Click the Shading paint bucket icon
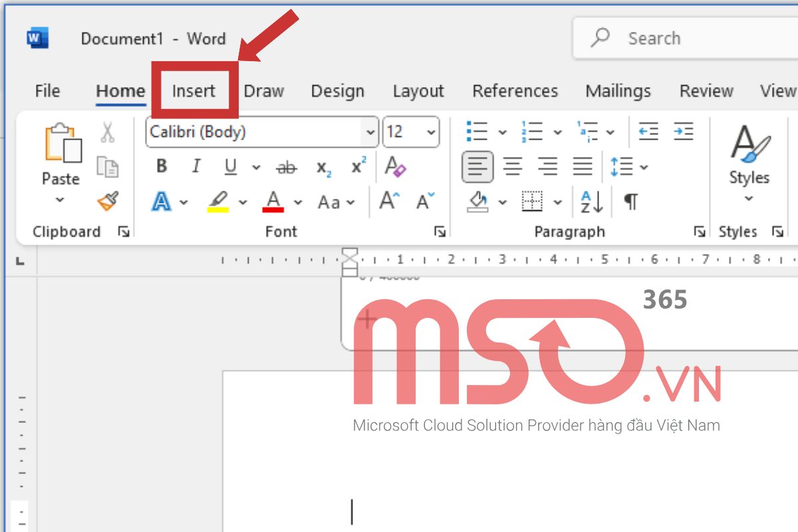798x532 pixels. pos(478,201)
